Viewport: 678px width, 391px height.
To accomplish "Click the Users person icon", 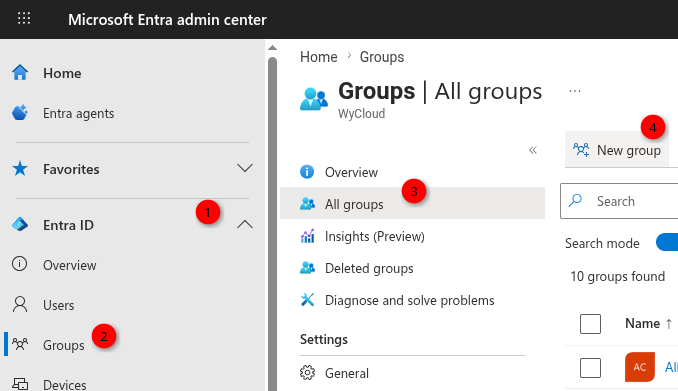I will coord(20,304).
